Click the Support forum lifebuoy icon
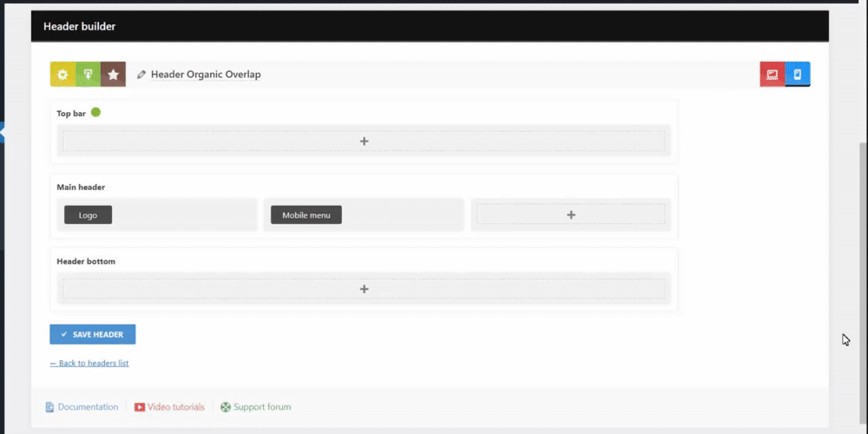This screenshot has width=868, height=434. click(x=226, y=407)
